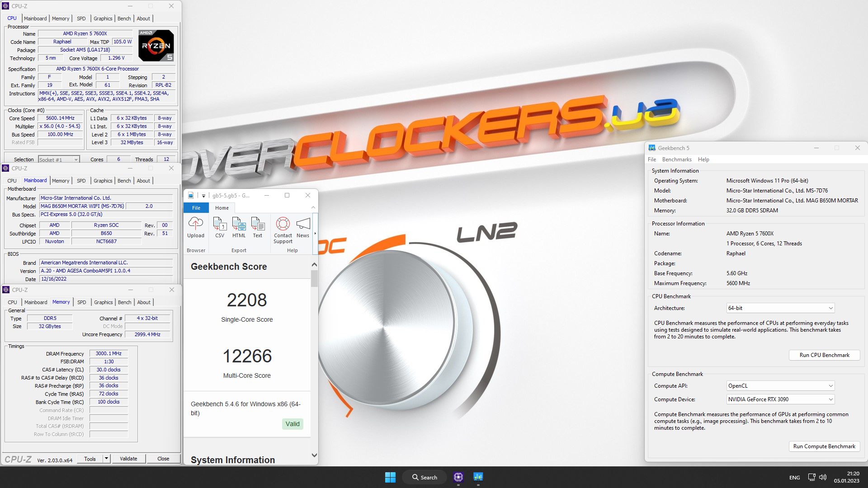Open Geekbench 5 File menu
Image resolution: width=868 pixels, height=488 pixels.
pos(652,160)
